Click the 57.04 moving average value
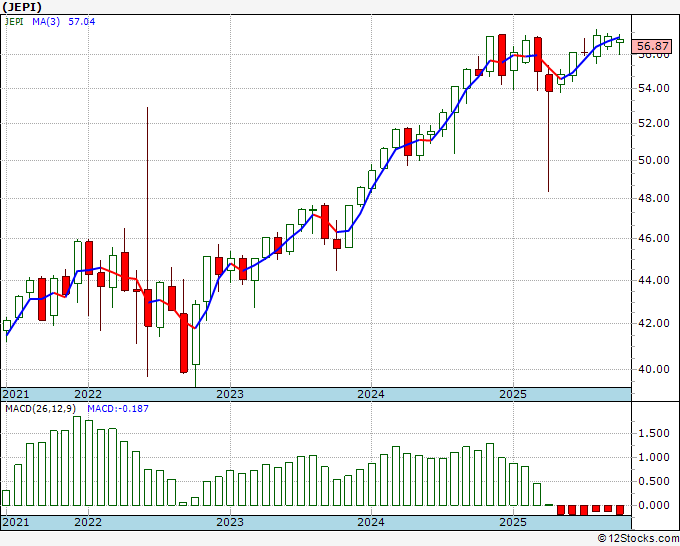Screen dimensions: 680x546 click(82, 21)
